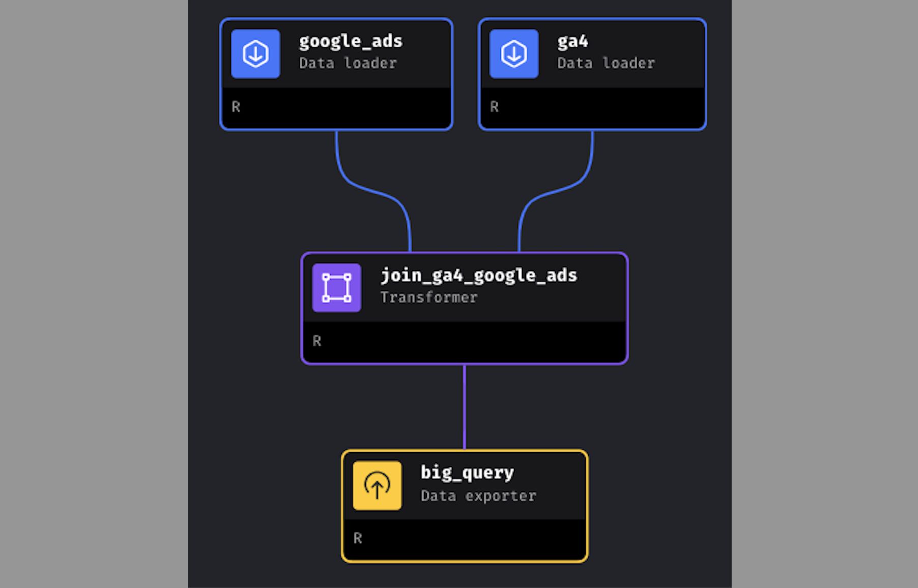Image resolution: width=918 pixels, height=588 pixels.
Task: Click the R language tag in ga4 block
Action: [x=495, y=107]
